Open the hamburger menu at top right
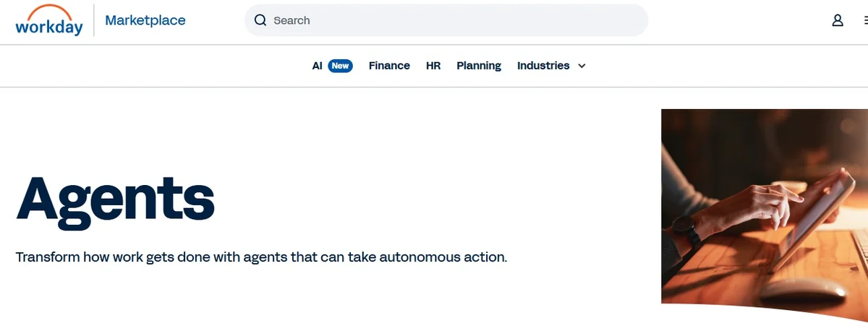868x331 pixels. 864,20
